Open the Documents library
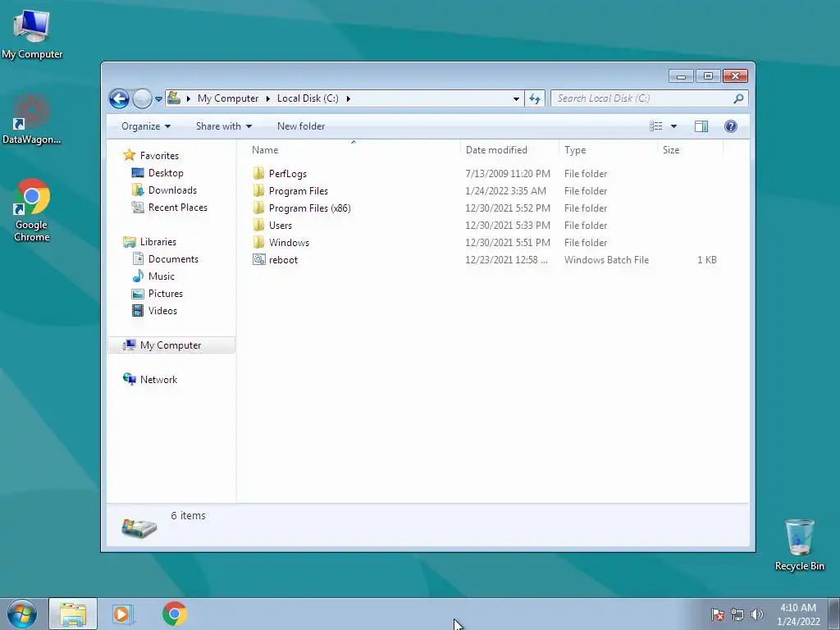 click(173, 258)
